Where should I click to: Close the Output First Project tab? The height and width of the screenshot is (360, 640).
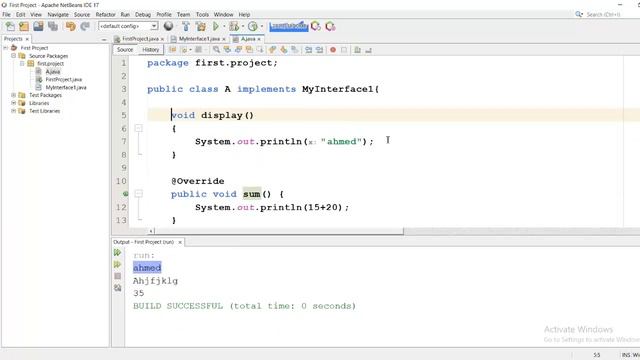pyautogui.click(x=180, y=242)
